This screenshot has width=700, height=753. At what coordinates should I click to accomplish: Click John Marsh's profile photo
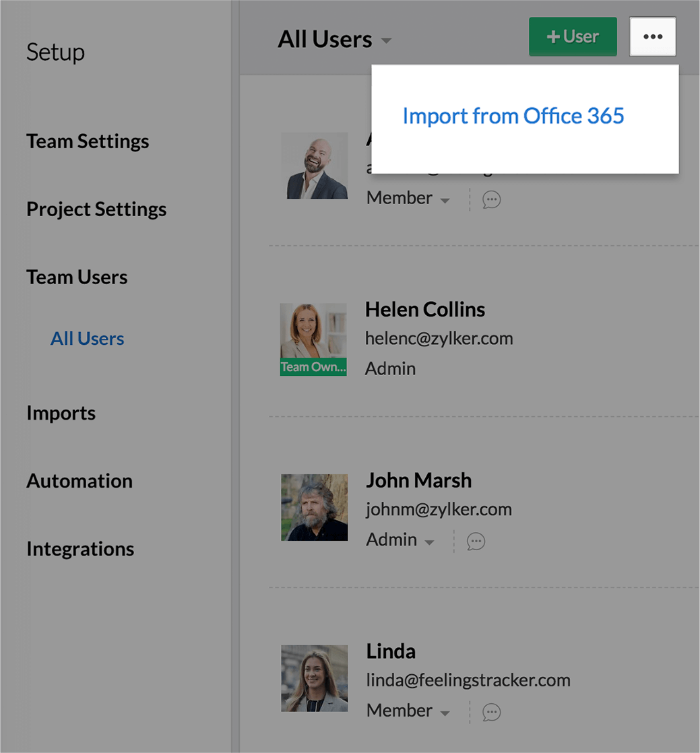coord(314,508)
